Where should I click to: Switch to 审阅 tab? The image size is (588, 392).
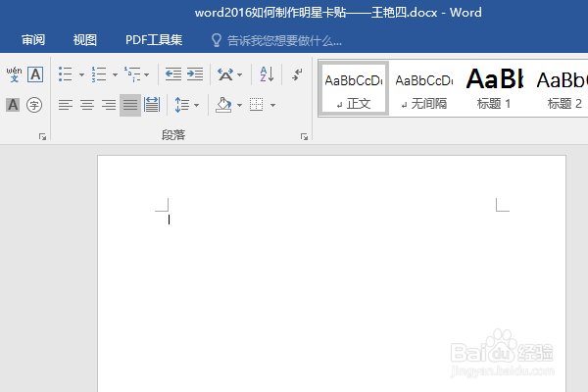33,40
